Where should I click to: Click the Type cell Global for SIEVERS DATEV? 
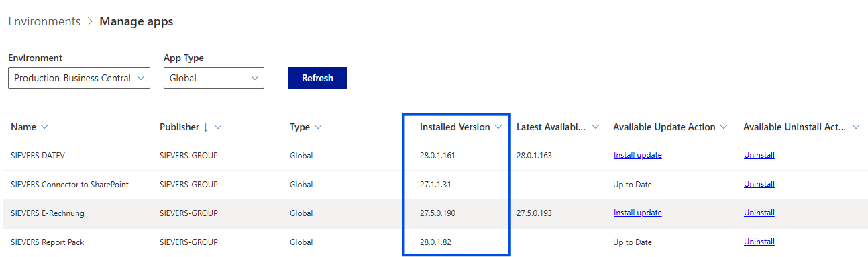coord(301,155)
